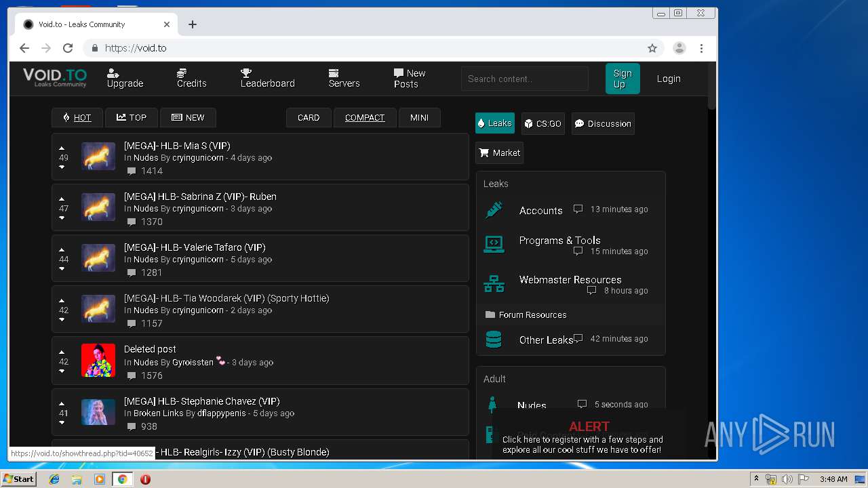868x488 pixels.
Task: Open the Credits page in navbar
Action: (x=191, y=78)
